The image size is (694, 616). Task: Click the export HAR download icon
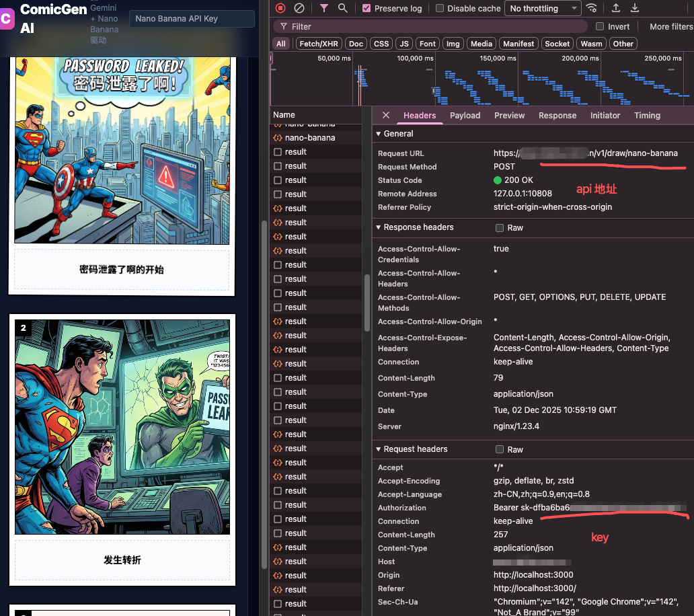pyautogui.click(x=635, y=8)
